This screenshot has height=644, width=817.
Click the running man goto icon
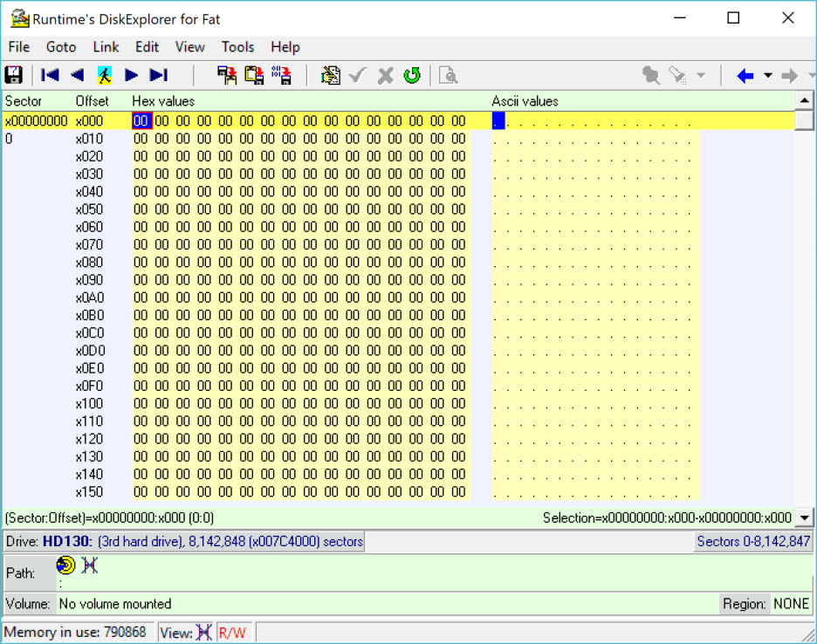pos(105,75)
